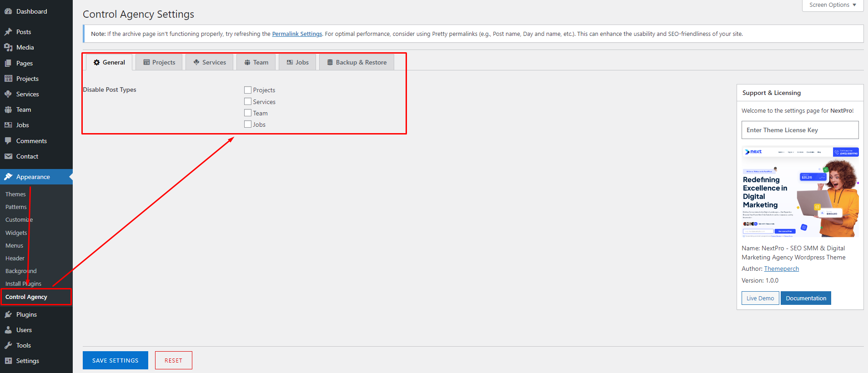Switch to the Projects settings tab label

164,62
